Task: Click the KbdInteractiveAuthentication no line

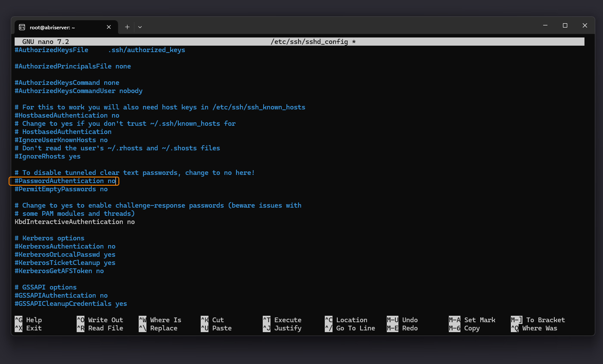Action: (x=75, y=222)
